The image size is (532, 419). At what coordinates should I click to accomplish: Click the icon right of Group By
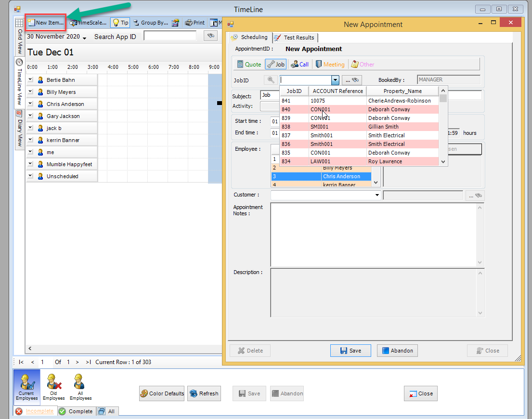tap(175, 23)
